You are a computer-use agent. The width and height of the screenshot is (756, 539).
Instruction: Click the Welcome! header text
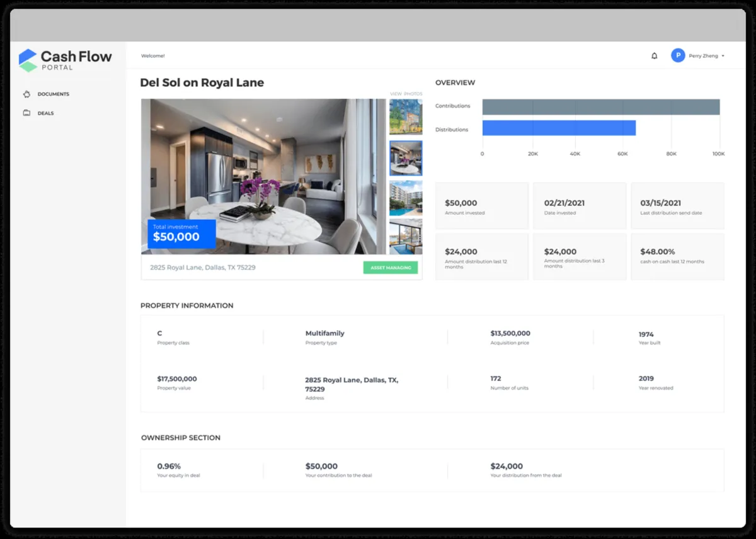point(153,56)
